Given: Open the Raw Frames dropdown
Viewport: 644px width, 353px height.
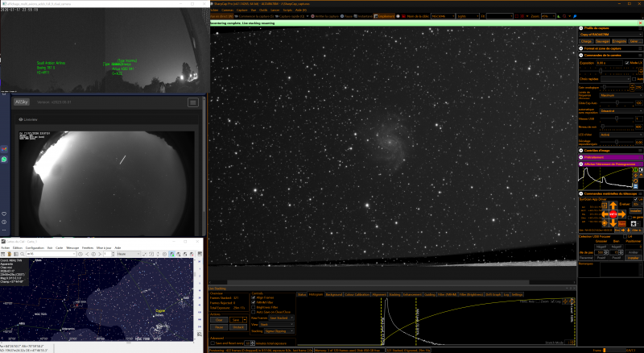Looking at the screenshot, I should 281,318.
